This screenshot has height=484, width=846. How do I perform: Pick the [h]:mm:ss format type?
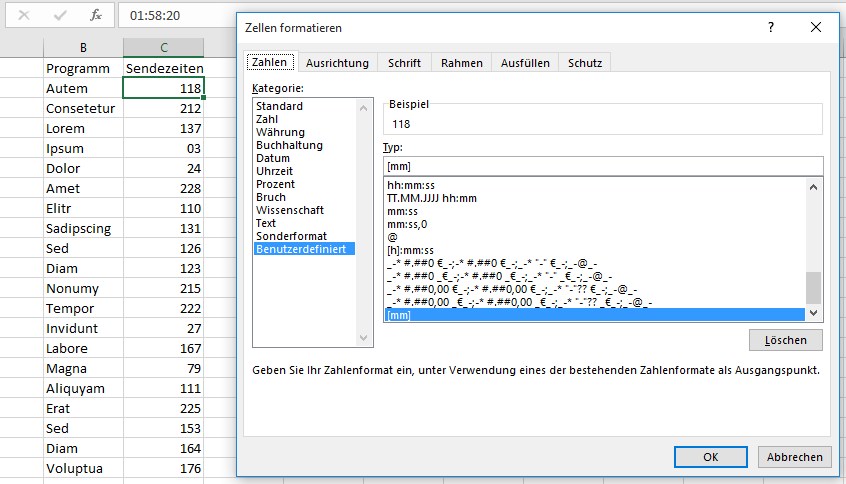(410, 250)
